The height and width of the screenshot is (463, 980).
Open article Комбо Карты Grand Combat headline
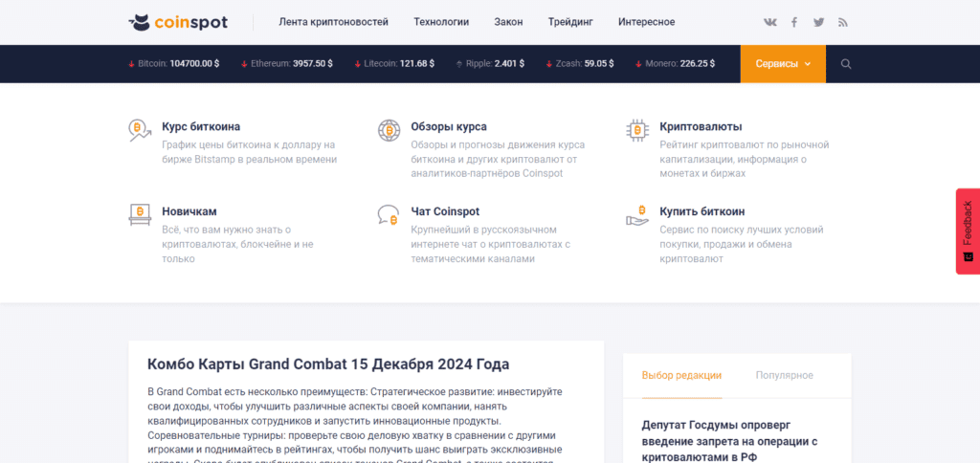pos(328,364)
